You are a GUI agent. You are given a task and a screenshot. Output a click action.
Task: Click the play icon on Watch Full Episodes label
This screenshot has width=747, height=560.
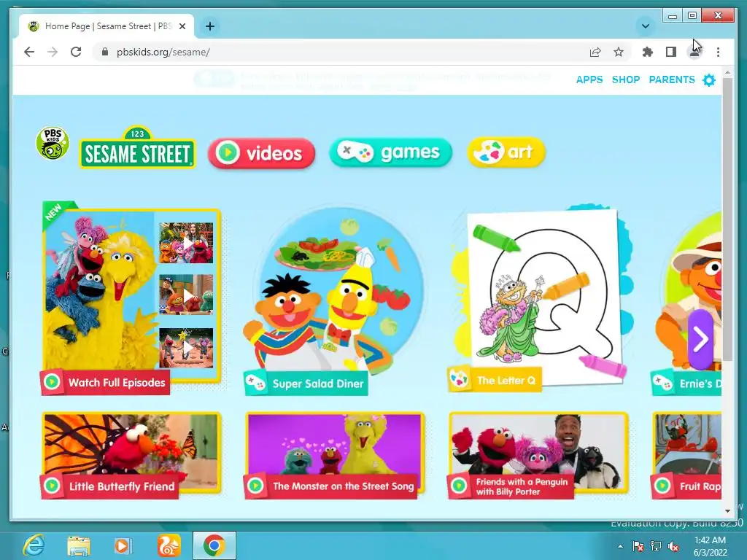[52, 382]
